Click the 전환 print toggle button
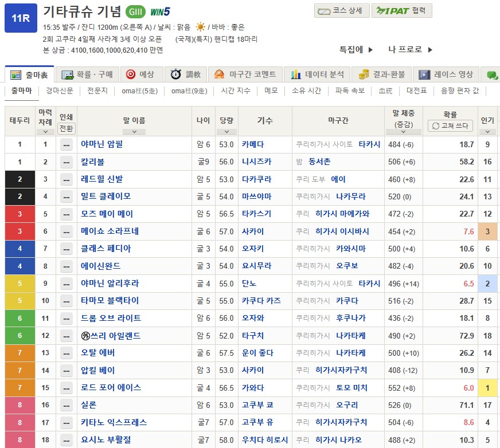Viewport: 500px width, 448px height. click(67, 128)
